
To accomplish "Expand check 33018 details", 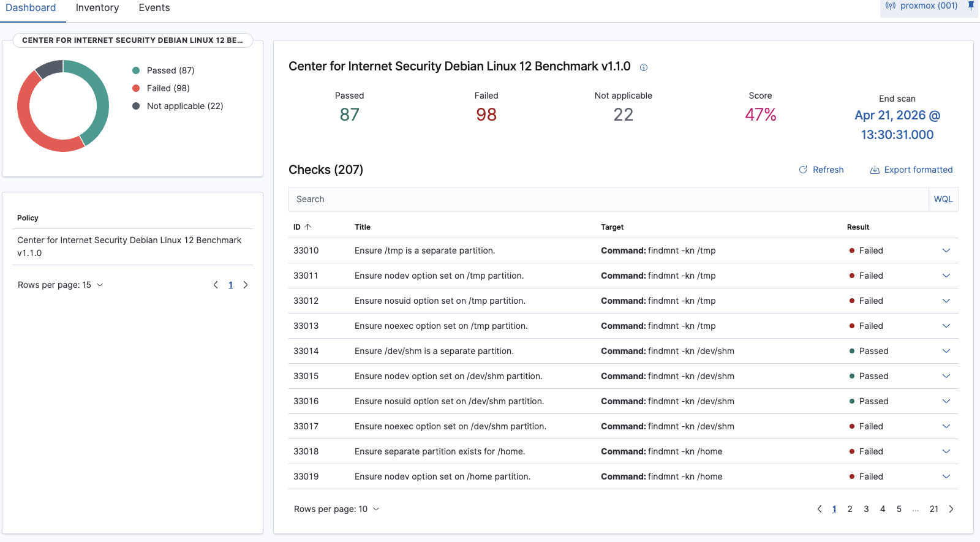I will (x=946, y=451).
